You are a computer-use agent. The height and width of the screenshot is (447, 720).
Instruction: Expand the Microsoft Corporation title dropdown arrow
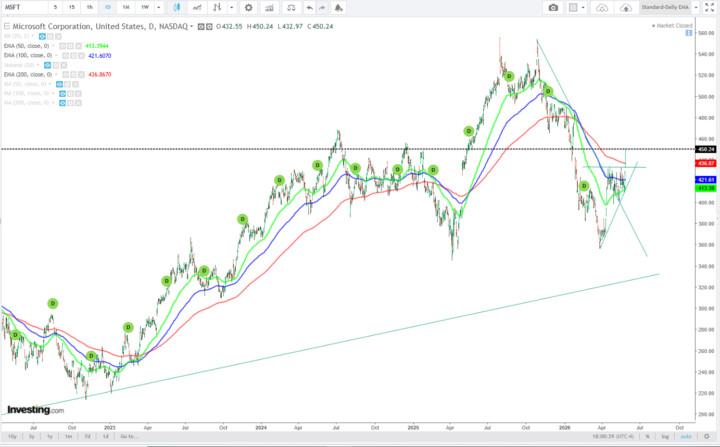[191, 27]
